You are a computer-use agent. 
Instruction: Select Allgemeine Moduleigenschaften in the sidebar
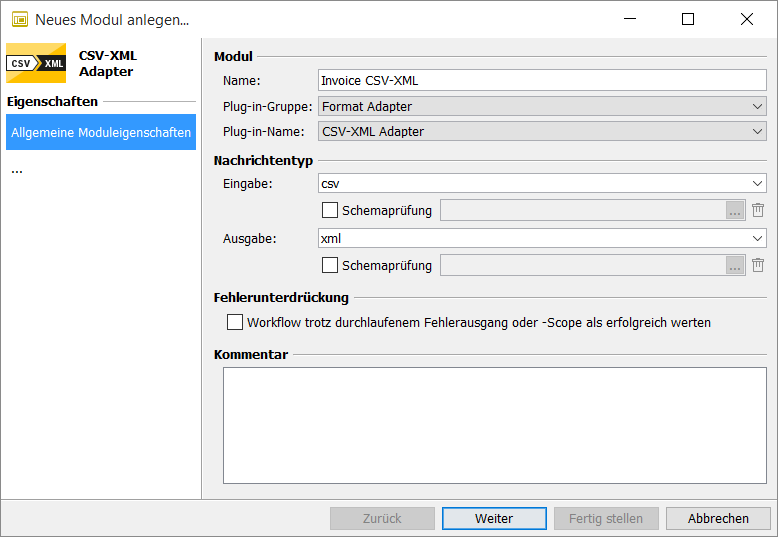101,132
